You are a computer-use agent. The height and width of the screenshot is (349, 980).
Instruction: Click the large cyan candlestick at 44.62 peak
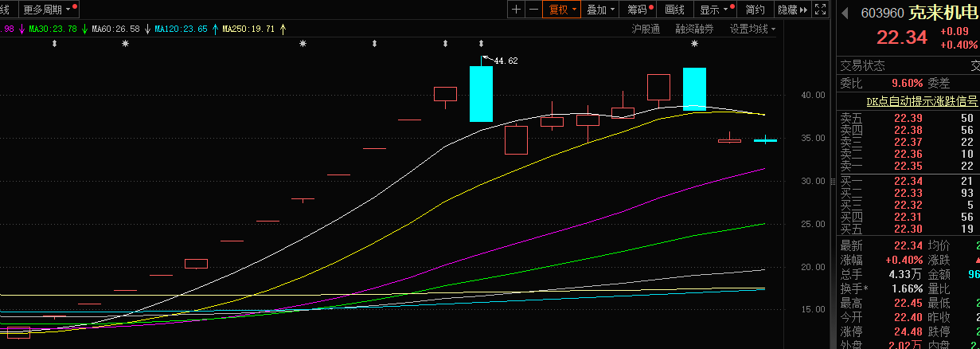tap(481, 93)
